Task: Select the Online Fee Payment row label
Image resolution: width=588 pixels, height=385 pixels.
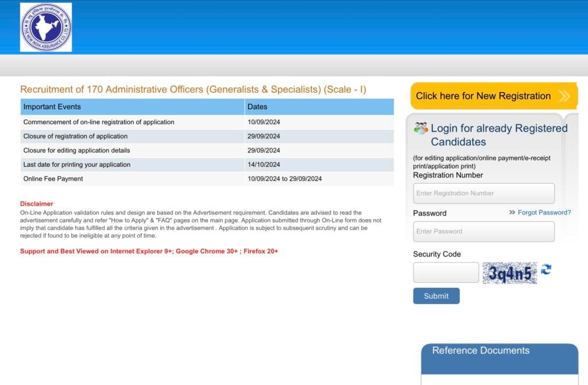Action: [x=53, y=179]
